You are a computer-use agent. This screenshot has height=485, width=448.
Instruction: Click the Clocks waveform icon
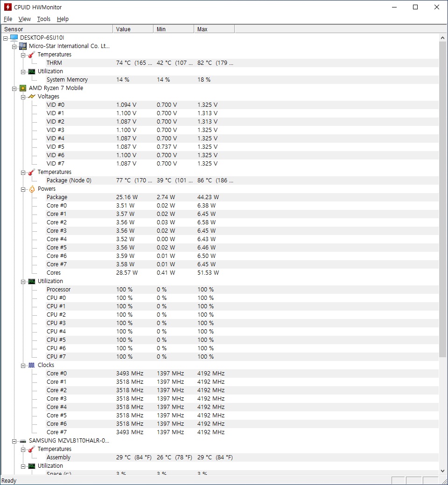pyautogui.click(x=32, y=365)
